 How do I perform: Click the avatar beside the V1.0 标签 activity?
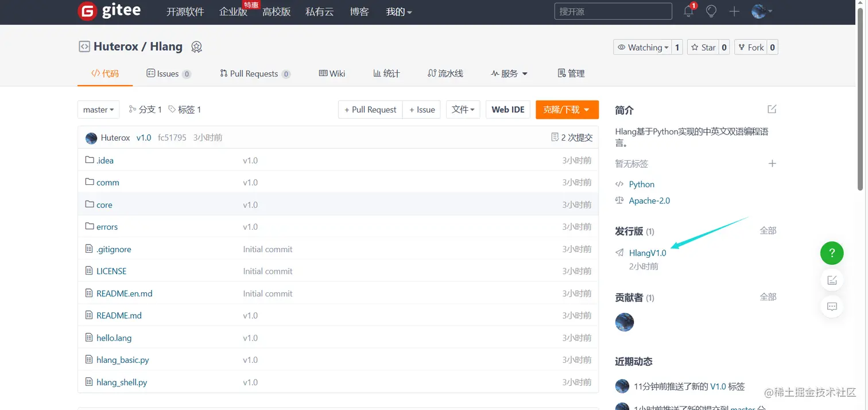(x=622, y=386)
